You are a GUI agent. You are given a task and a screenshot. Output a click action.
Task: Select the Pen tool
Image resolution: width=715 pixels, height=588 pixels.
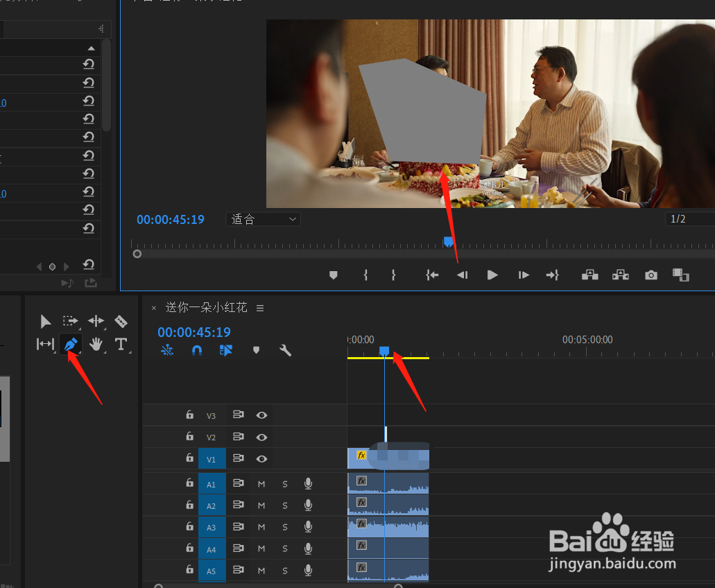tap(71, 344)
